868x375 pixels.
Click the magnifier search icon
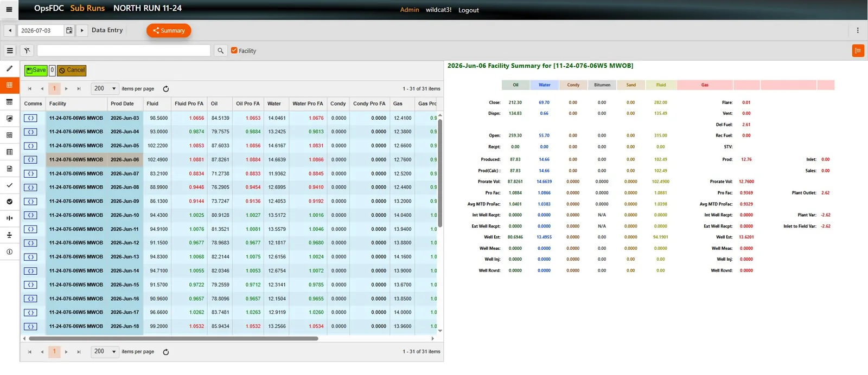(x=220, y=50)
